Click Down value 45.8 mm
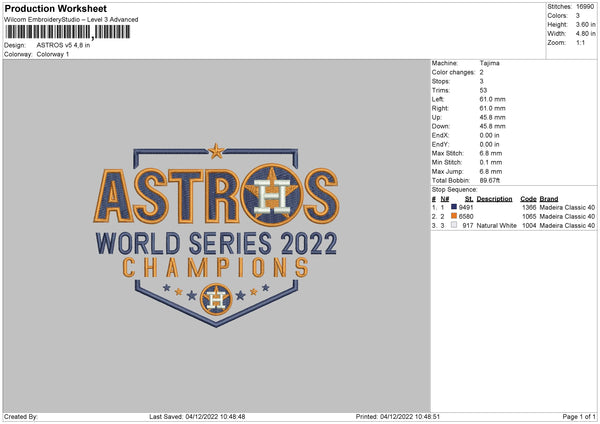Screen dimensions: 600x424 [x=492, y=126]
